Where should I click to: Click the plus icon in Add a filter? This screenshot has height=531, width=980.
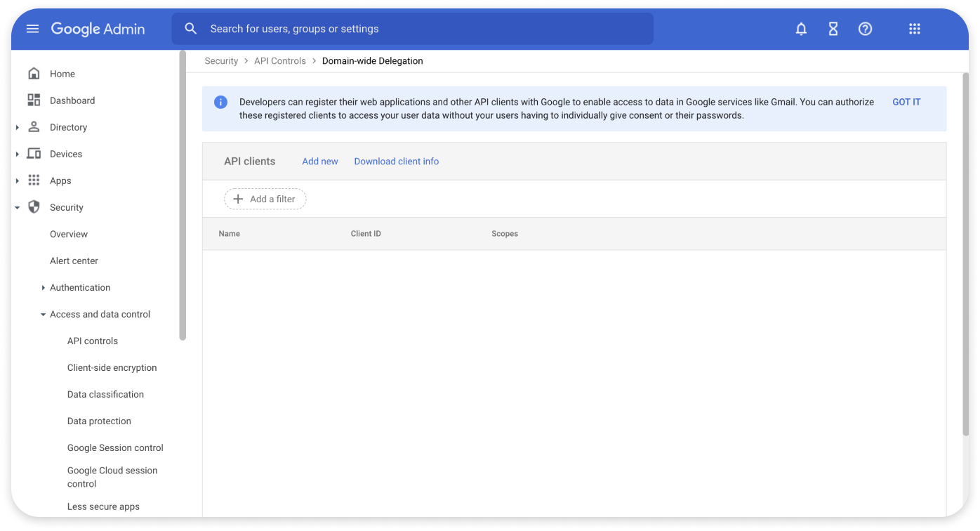pos(238,199)
